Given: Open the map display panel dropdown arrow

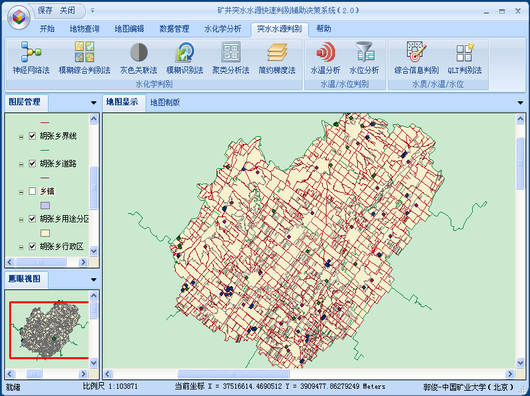Looking at the screenshot, I should tap(520, 103).
